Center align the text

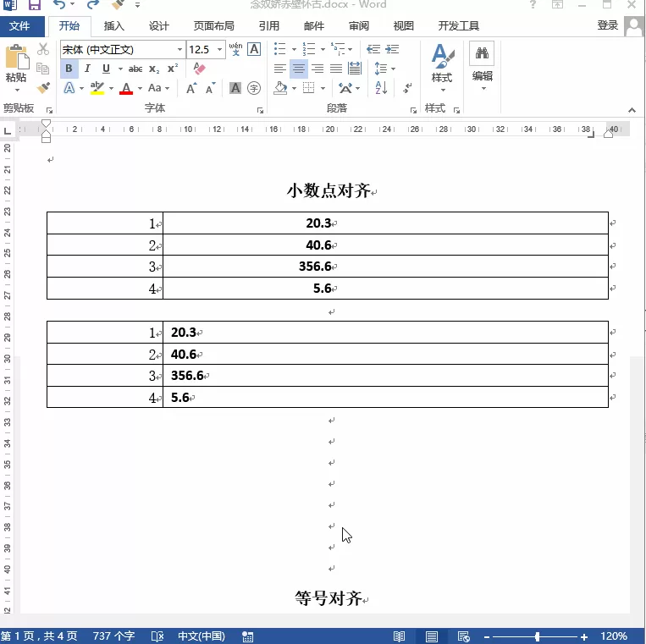click(299, 69)
